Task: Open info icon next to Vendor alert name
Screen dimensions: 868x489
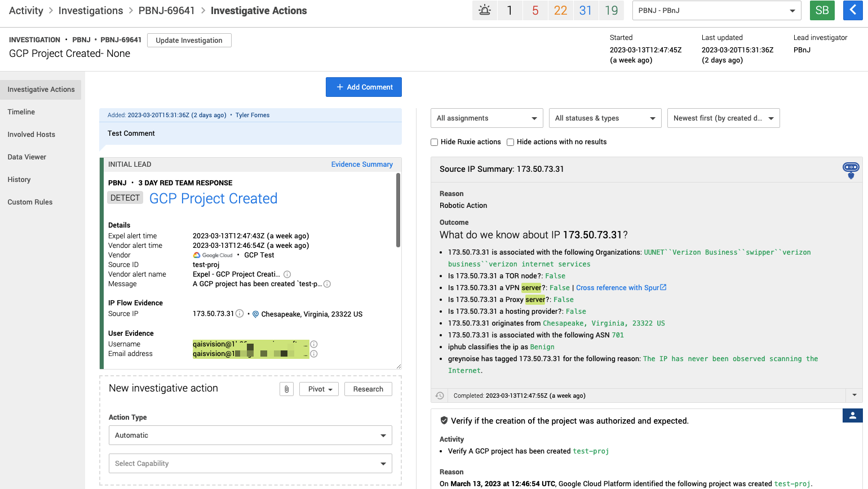Action: [x=287, y=274]
